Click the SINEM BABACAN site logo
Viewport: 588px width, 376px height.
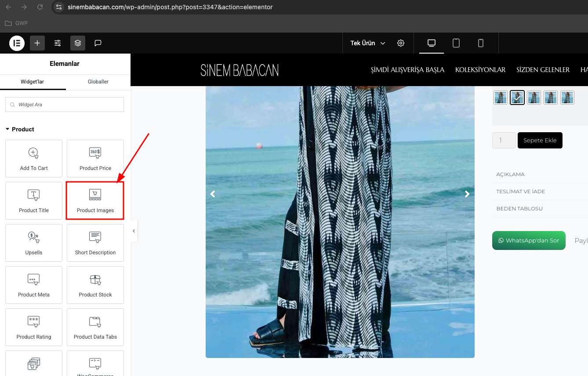pos(240,70)
